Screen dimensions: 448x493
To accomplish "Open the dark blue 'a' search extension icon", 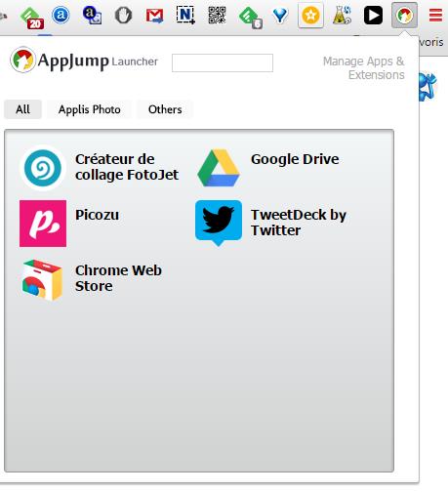I will coord(92,16).
